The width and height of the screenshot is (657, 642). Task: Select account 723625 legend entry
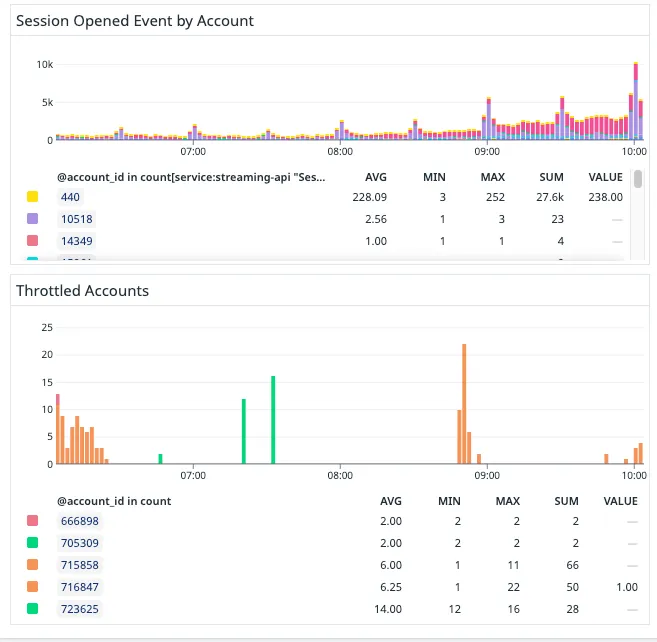pos(80,609)
